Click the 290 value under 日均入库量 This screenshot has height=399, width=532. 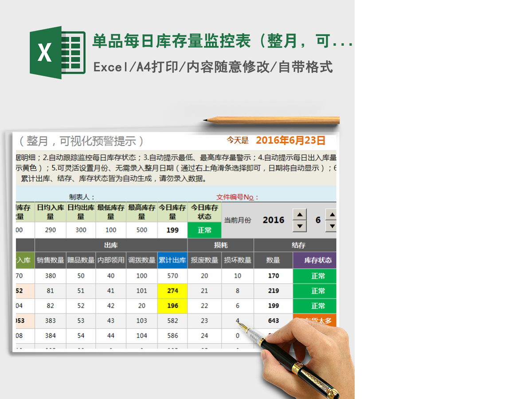[51, 230]
